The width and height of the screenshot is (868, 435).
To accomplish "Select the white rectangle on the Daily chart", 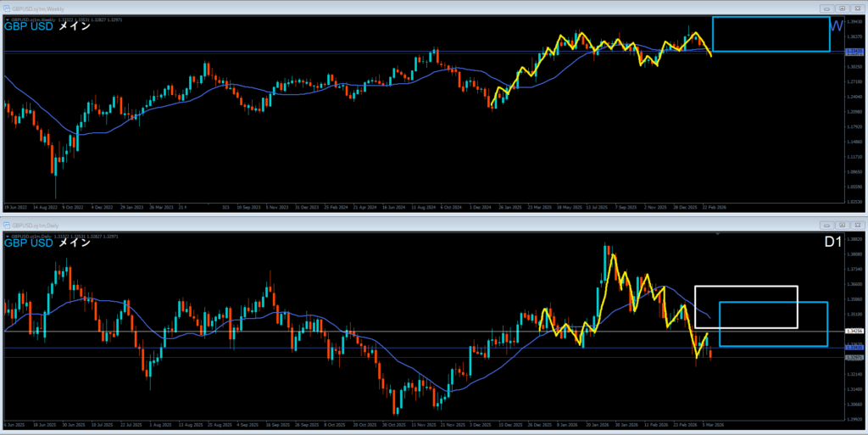I will 746,287.
